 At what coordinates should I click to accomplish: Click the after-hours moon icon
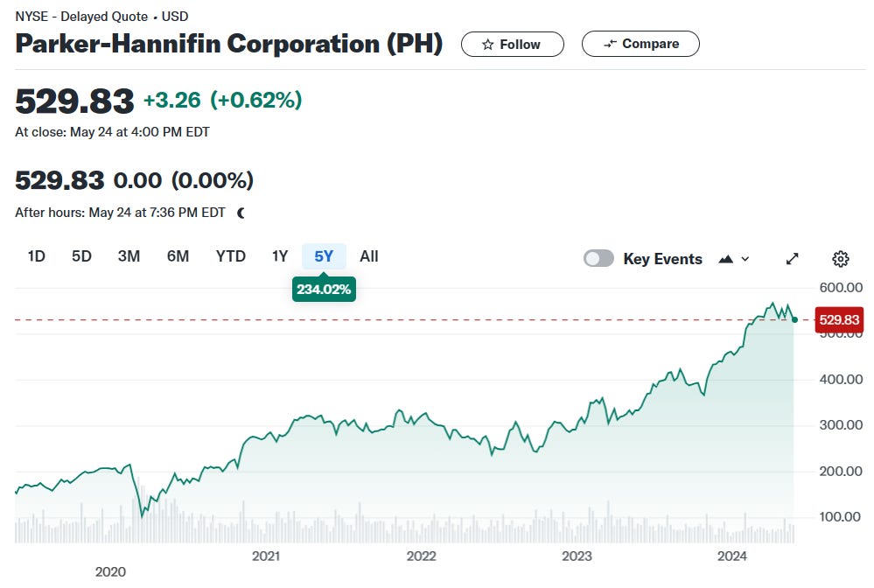(241, 213)
